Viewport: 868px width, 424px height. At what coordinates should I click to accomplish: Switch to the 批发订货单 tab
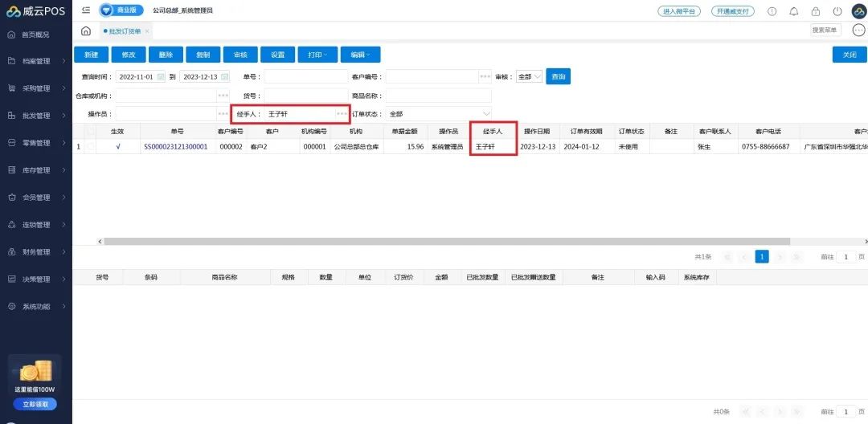pos(124,31)
